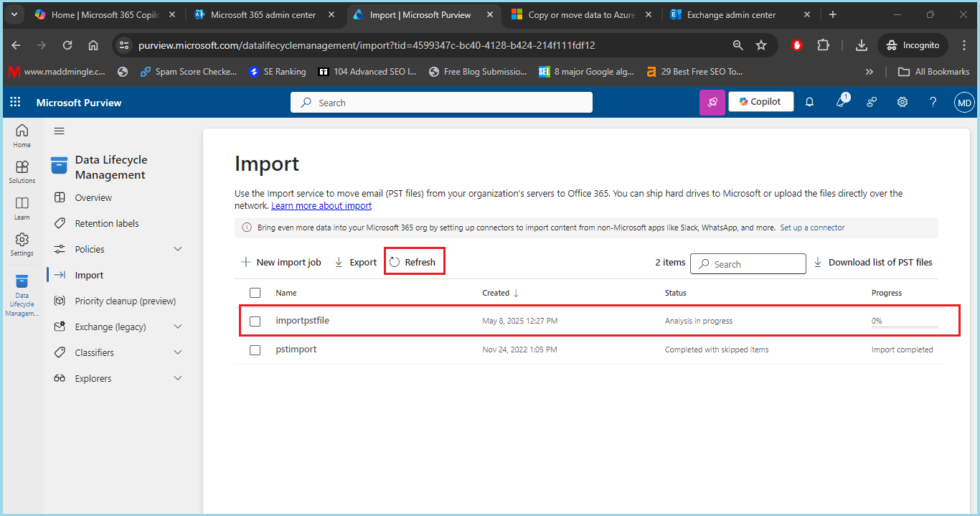980x516 pixels.
Task: Click Export in the import toolbar
Action: coord(356,262)
